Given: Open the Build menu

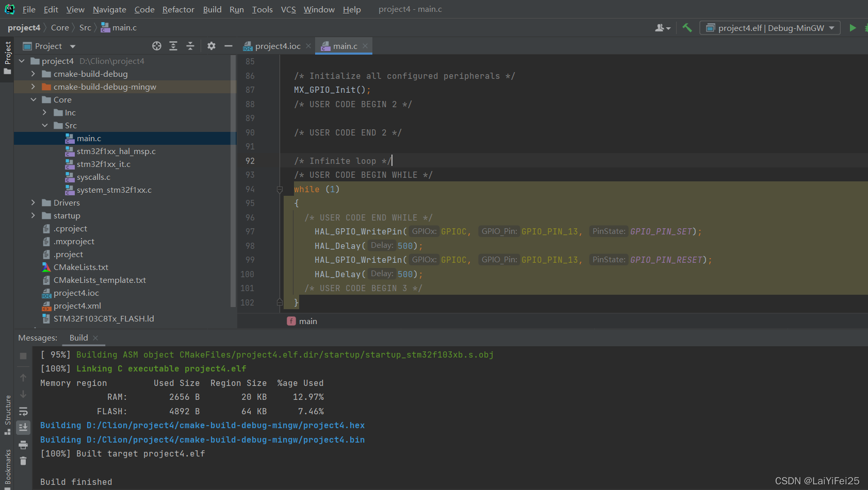Looking at the screenshot, I should [x=212, y=9].
